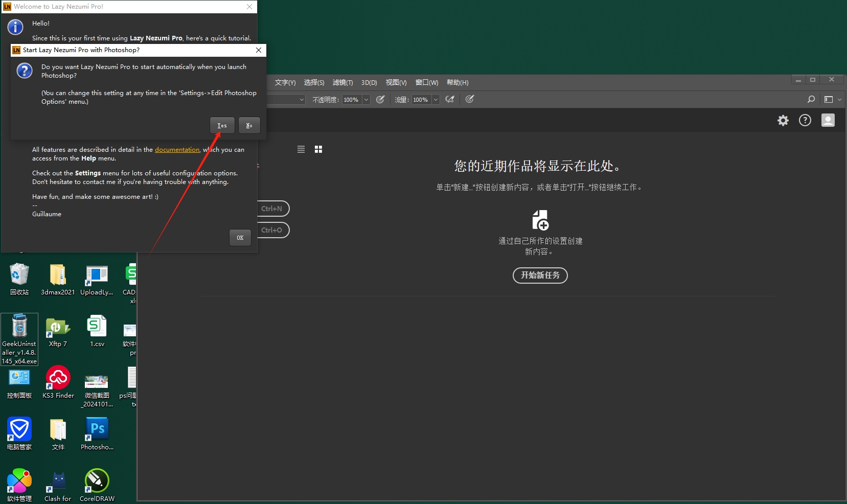Open the 3D(D) menu in Photoshop
Image resolution: width=847 pixels, height=504 pixels.
[369, 82]
